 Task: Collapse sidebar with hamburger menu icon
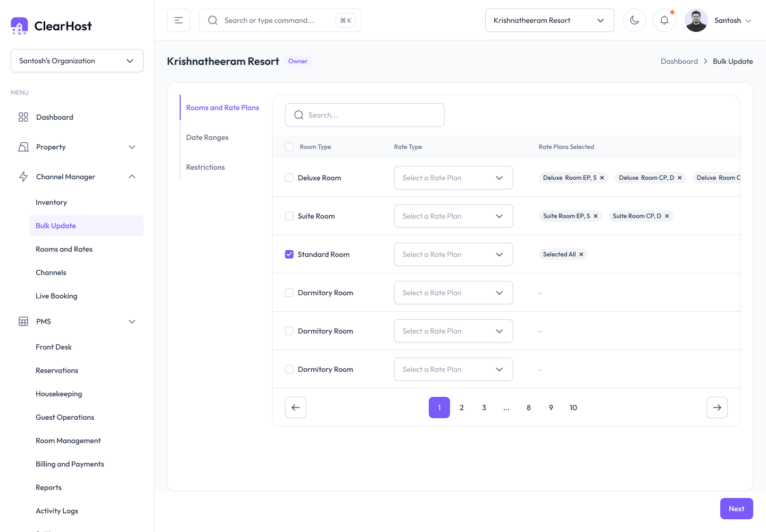pos(179,20)
